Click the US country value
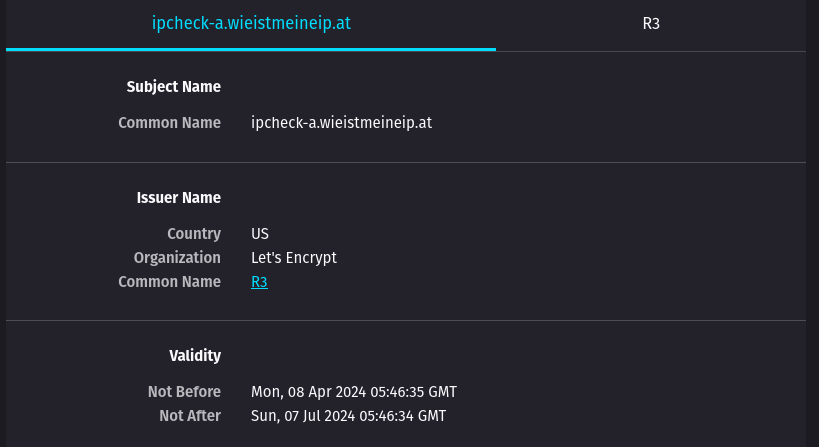 pyautogui.click(x=260, y=234)
